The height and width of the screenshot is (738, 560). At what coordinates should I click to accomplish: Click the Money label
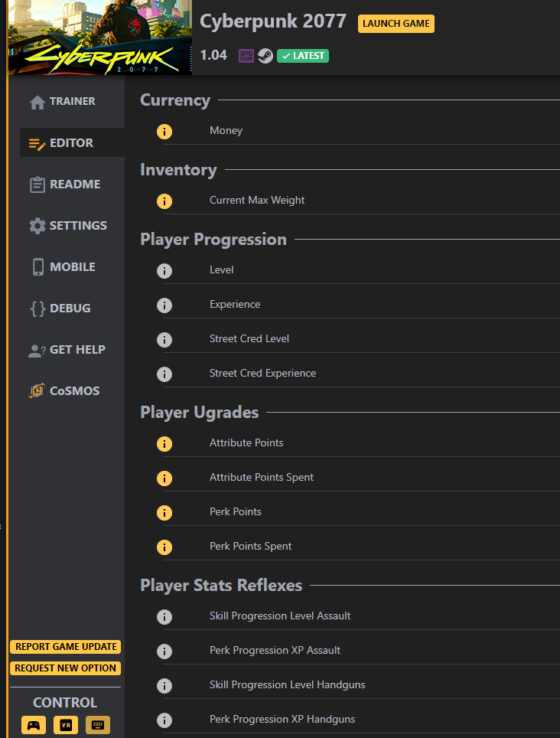pyautogui.click(x=226, y=131)
